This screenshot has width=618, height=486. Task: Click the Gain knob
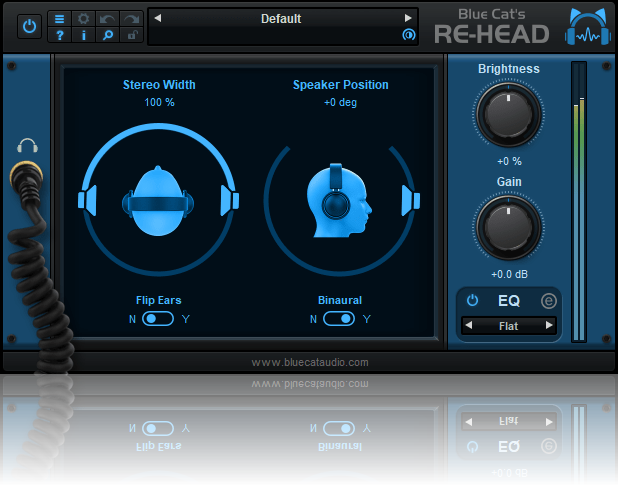tap(508, 225)
